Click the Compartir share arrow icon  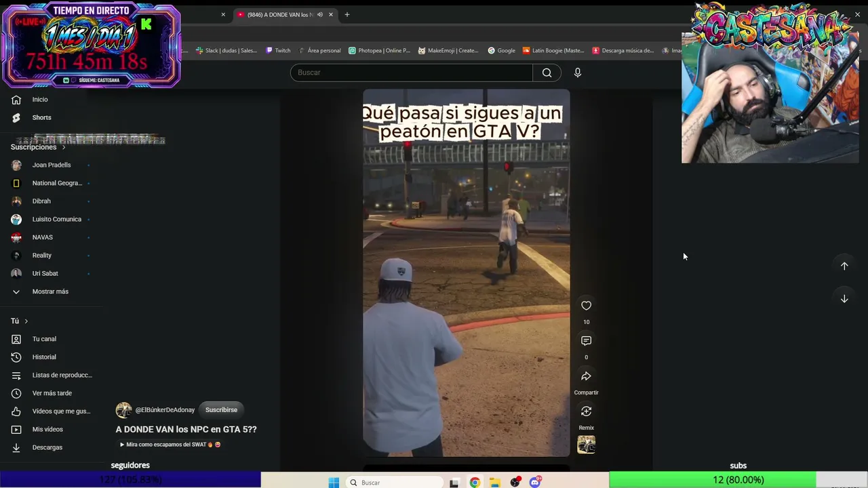[586, 376]
